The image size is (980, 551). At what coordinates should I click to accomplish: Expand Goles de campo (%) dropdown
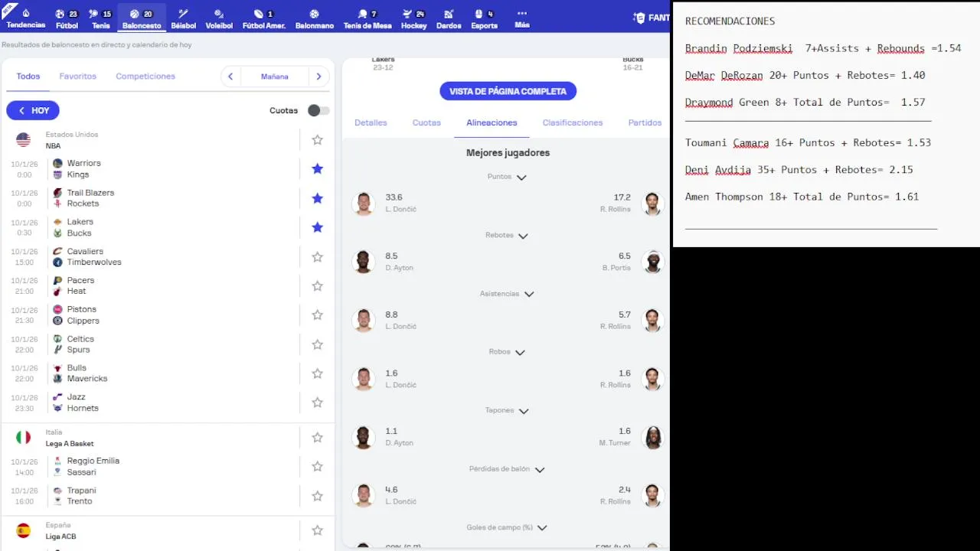tap(542, 528)
